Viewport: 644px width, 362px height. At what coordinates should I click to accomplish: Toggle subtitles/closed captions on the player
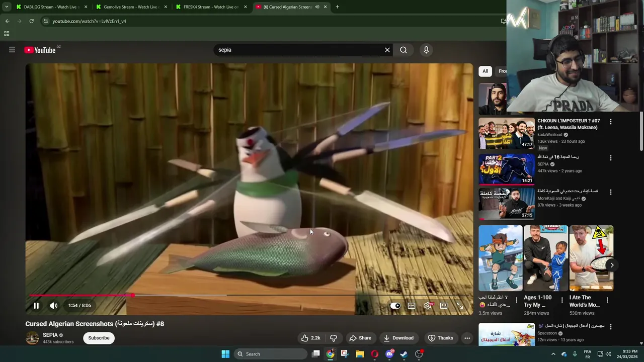[412, 306]
